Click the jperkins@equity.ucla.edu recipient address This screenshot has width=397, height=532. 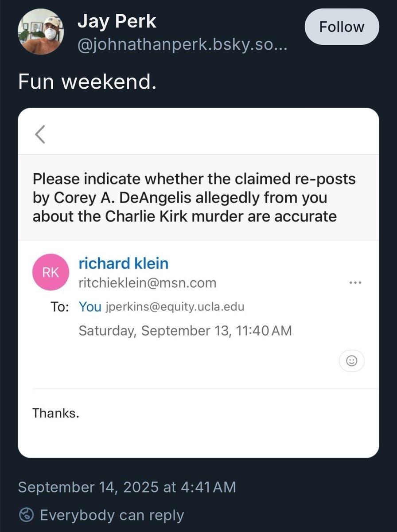pos(175,307)
